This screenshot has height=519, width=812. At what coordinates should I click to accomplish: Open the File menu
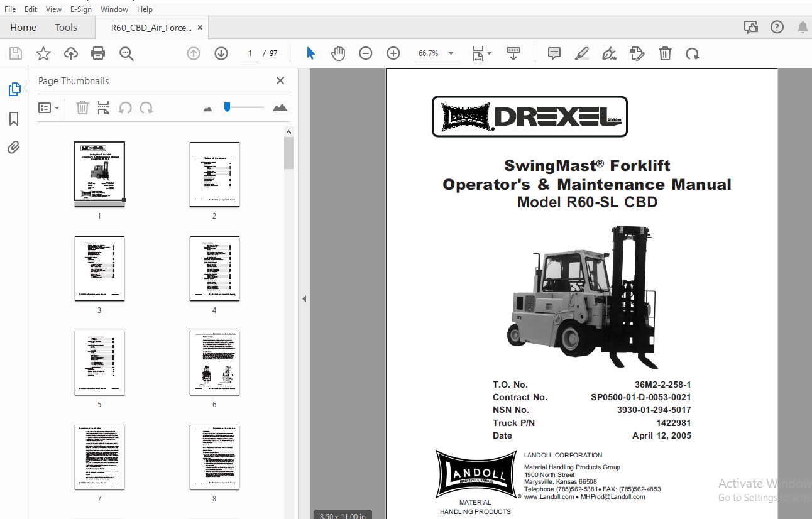point(10,9)
